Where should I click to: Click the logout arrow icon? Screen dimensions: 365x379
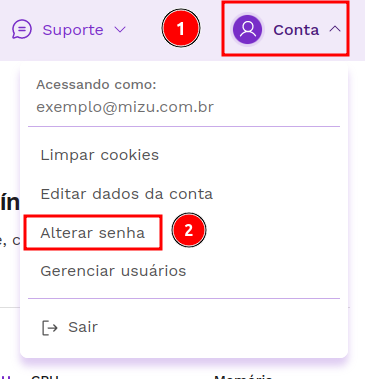50,328
